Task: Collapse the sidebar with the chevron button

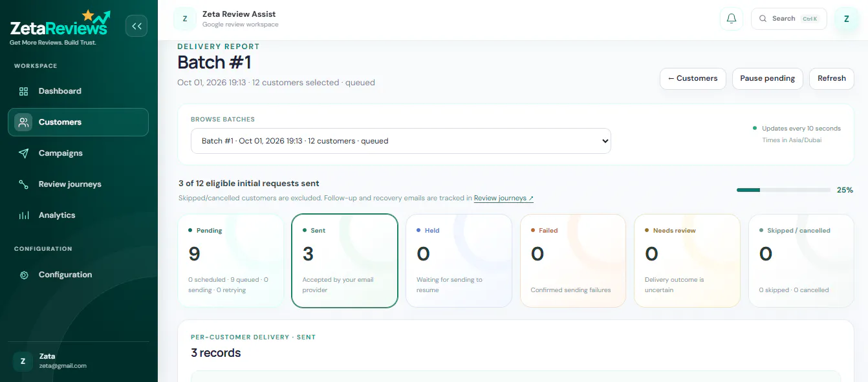Action: (x=136, y=26)
